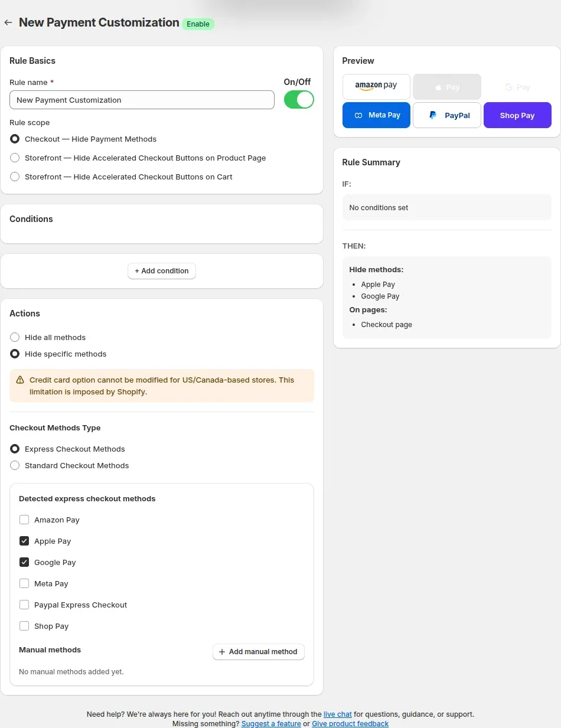Click the Add condition button
561x728 pixels.
click(162, 271)
